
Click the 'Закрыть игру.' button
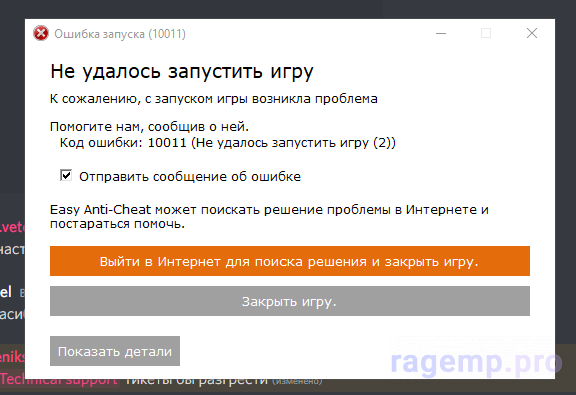290,301
